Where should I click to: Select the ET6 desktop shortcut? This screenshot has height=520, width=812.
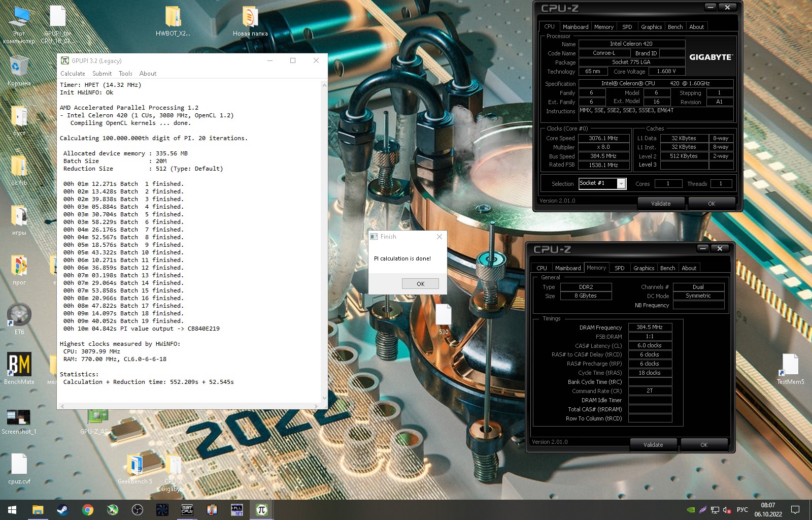(x=19, y=319)
